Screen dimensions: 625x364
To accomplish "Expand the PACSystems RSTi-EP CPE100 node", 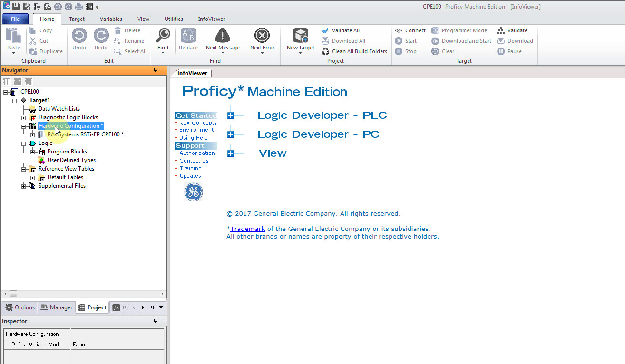I will pyautogui.click(x=33, y=135).
